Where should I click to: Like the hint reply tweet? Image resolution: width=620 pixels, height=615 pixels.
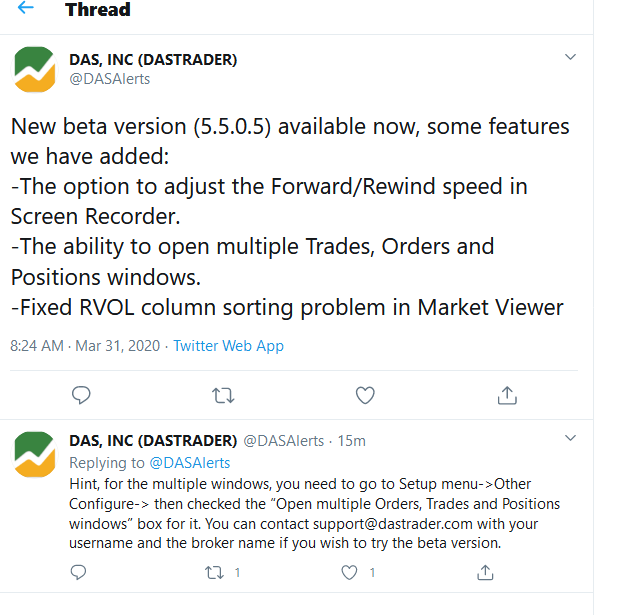(x=349, y=573)
